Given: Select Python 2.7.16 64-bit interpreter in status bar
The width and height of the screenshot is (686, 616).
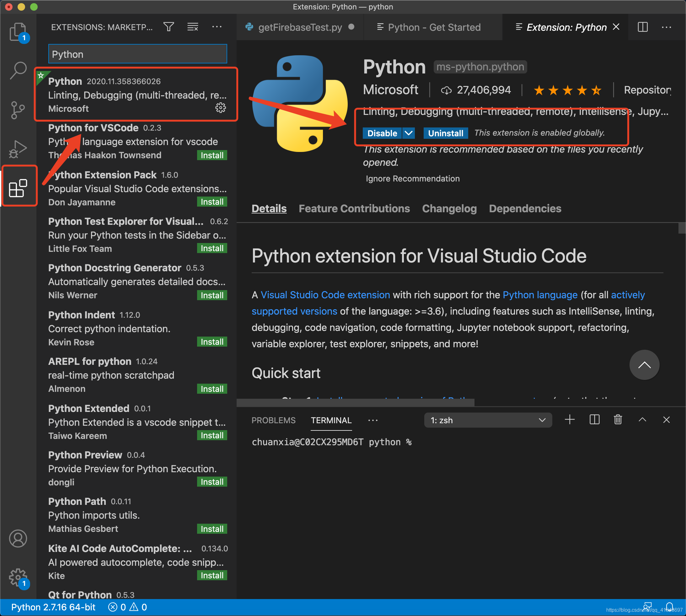Looking at the screenshot, I should pyautogui.click(x=53, y=607).
